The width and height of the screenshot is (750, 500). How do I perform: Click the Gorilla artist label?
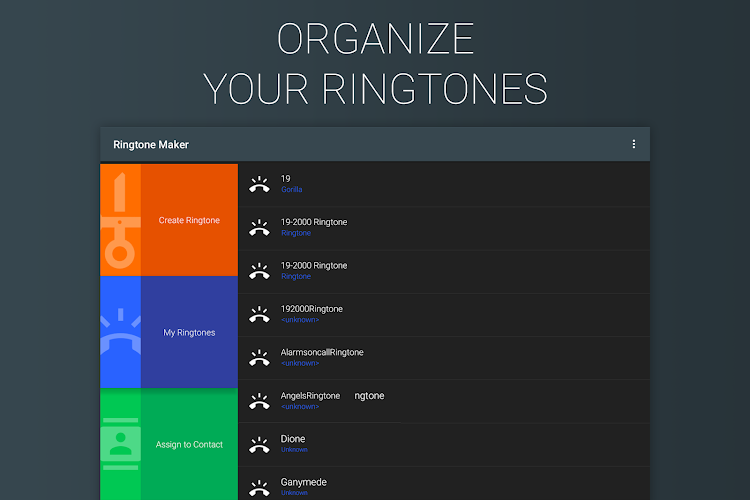(x=291, y=190)
